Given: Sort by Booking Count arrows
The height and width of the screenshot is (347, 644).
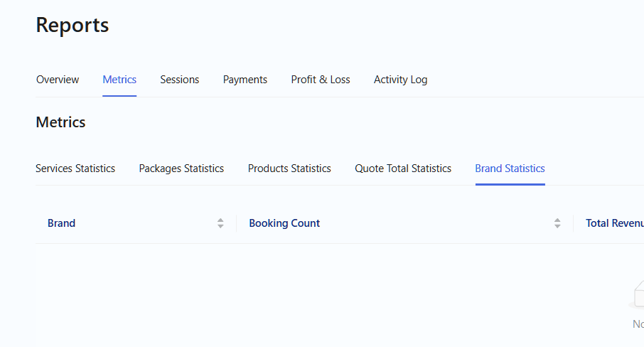Looking at the screenshot, I should point(557,223).
